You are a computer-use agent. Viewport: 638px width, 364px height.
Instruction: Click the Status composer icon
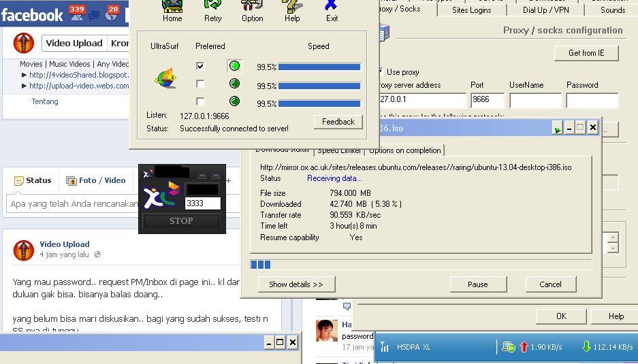click(18, 180)
